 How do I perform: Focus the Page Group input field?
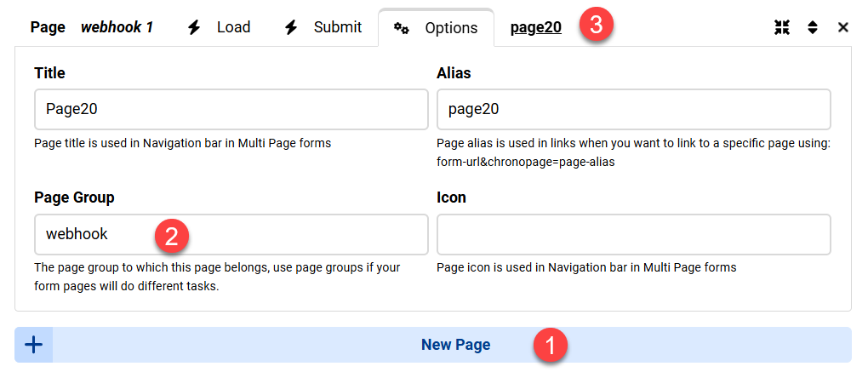point(231,234)
